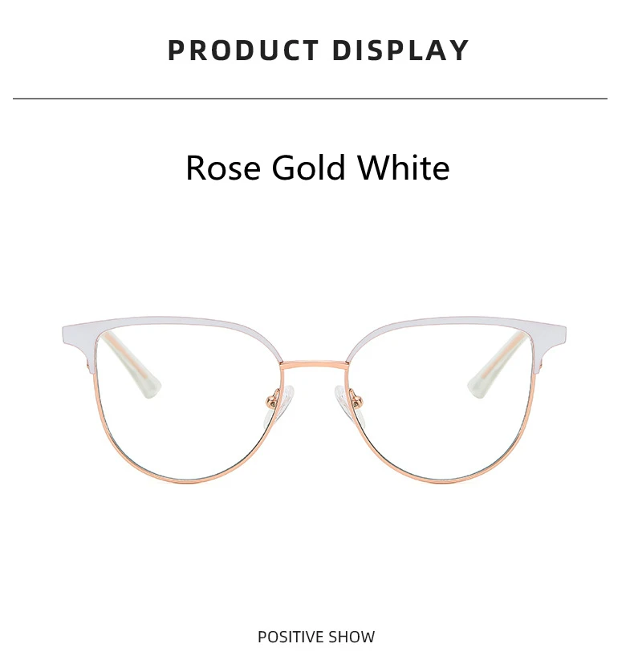Click the horizontal divider line under heading
634x672 pixels.
tap(310, 99)
